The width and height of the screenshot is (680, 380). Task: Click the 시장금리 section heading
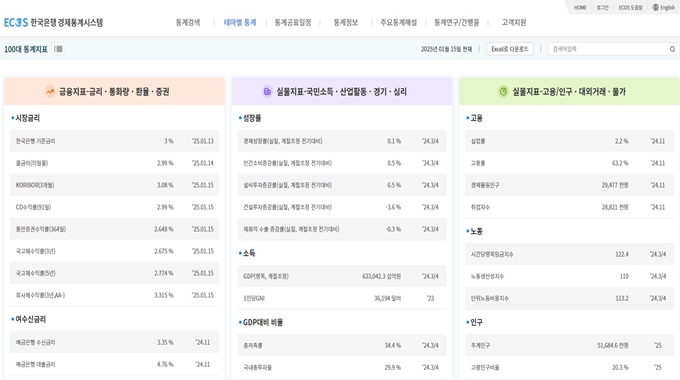click(x=27, y=118)
